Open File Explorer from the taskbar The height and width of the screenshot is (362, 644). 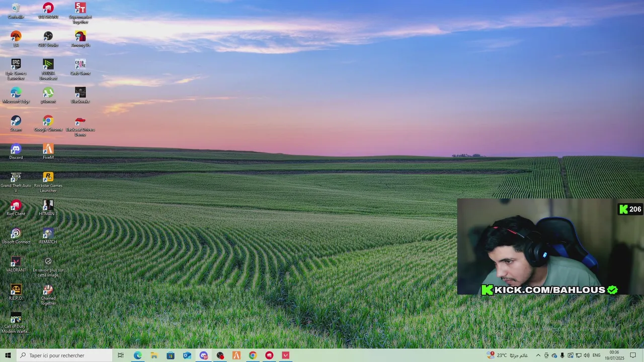coord(154,355)
